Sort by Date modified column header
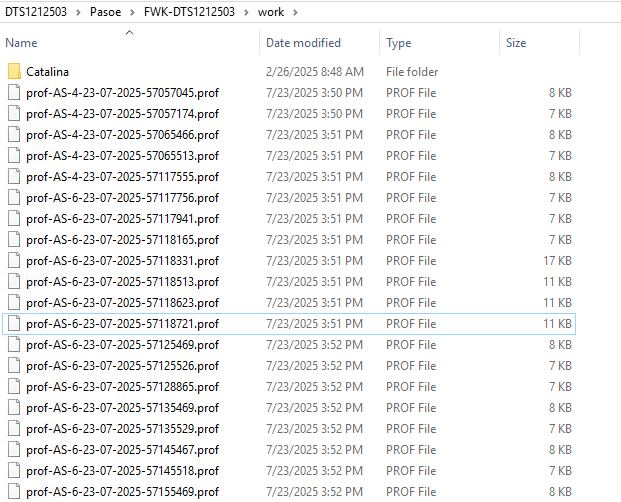Viewport: 621px width, 502px height. (x=303, y=43)
